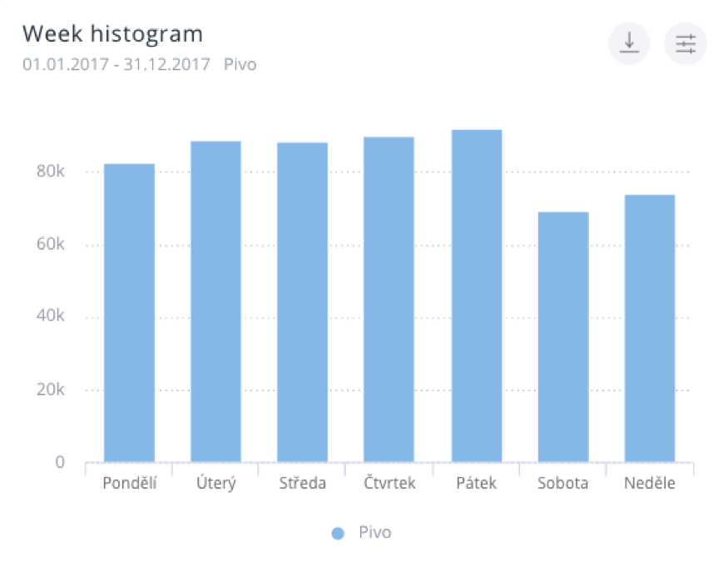
Task: Open the chart filter settings icon
Action: pyautogui.click(x=686, y=42)
